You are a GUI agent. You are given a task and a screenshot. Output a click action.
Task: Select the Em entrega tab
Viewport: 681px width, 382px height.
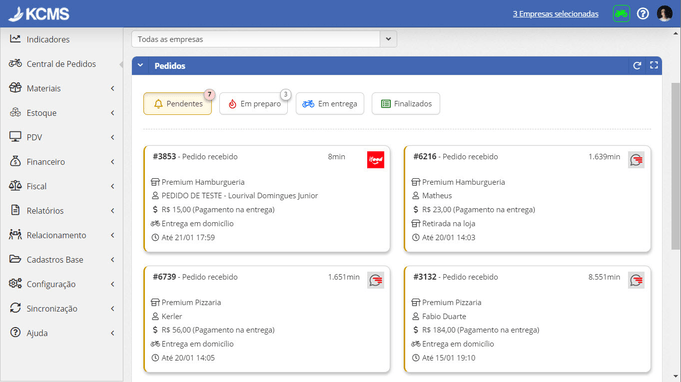point(330,104)
